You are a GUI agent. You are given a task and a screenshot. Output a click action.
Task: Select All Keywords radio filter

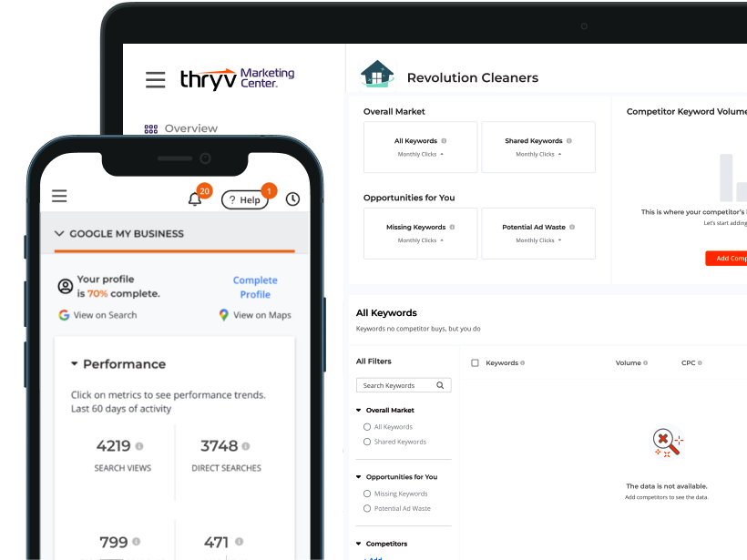click(x=367, y=427)
